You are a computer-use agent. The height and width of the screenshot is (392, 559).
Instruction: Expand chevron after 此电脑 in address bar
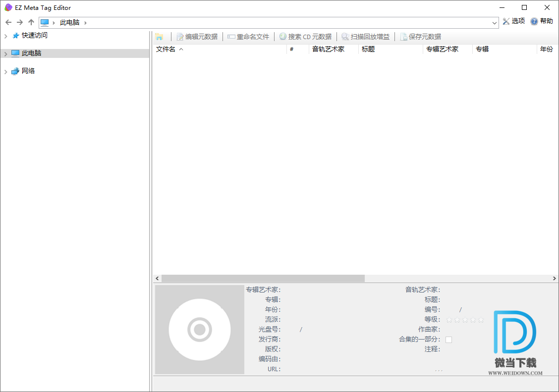85,23
